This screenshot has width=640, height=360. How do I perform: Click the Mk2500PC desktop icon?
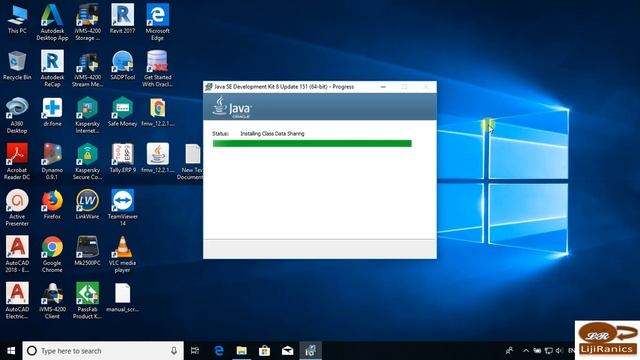point(87,251)
